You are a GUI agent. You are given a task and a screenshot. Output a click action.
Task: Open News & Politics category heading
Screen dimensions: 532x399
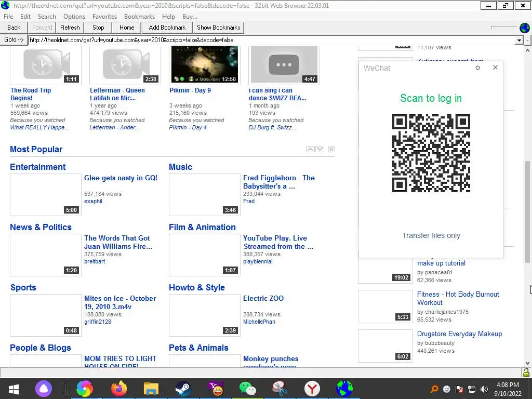click(x=41, y=228)
